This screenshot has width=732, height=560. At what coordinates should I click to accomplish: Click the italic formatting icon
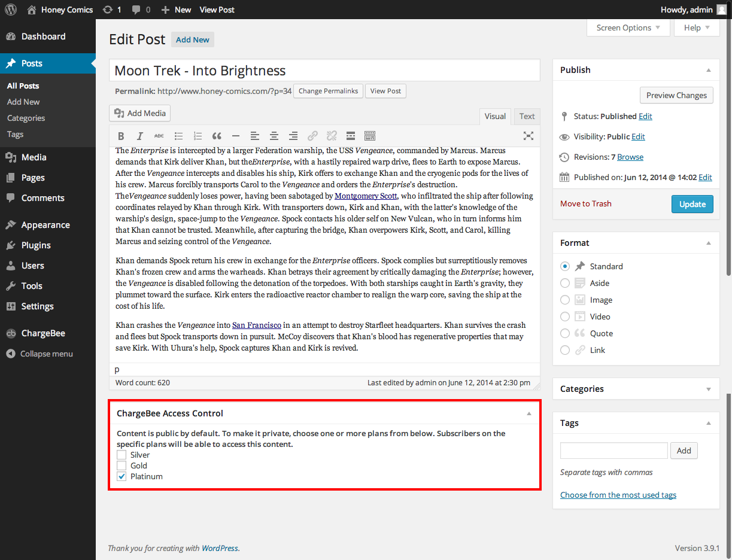[140, 136]
